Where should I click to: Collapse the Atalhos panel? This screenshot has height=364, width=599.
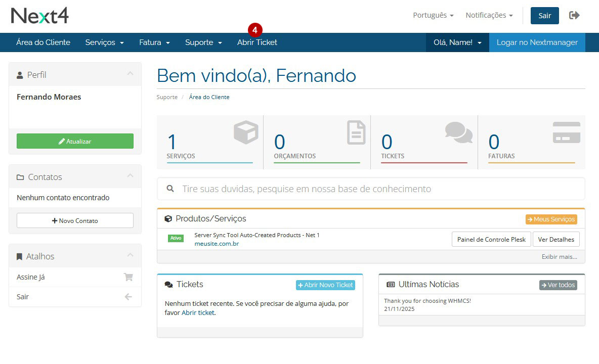[130, 256]
